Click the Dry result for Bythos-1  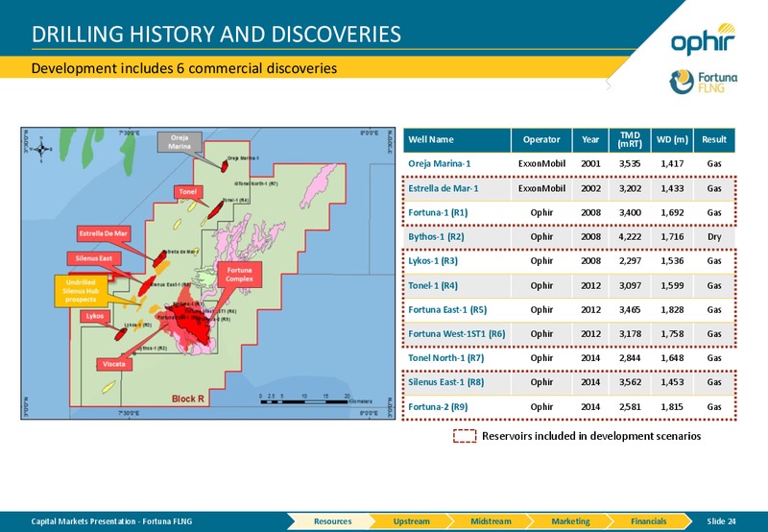pyautogui.click(x=714, y=236)
